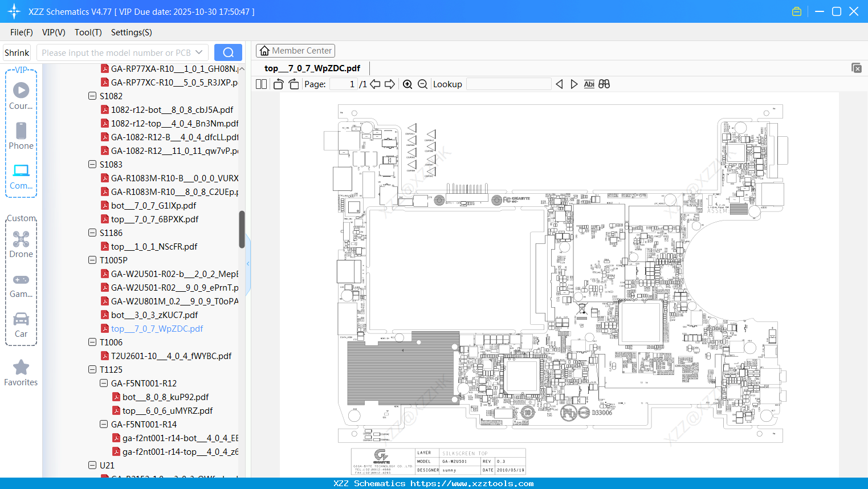This screenshot has width=868, height=489.
Task: Select the Phone category icon
Action: pyautogui.click(x=21, y=136)
